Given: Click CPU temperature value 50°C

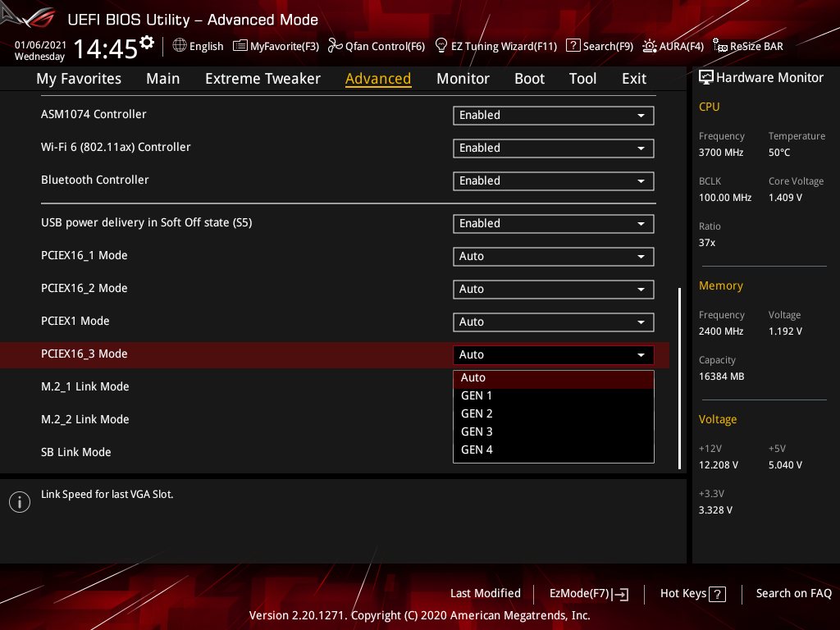Looking at the screenshot, I should click(x=779, y=153).
